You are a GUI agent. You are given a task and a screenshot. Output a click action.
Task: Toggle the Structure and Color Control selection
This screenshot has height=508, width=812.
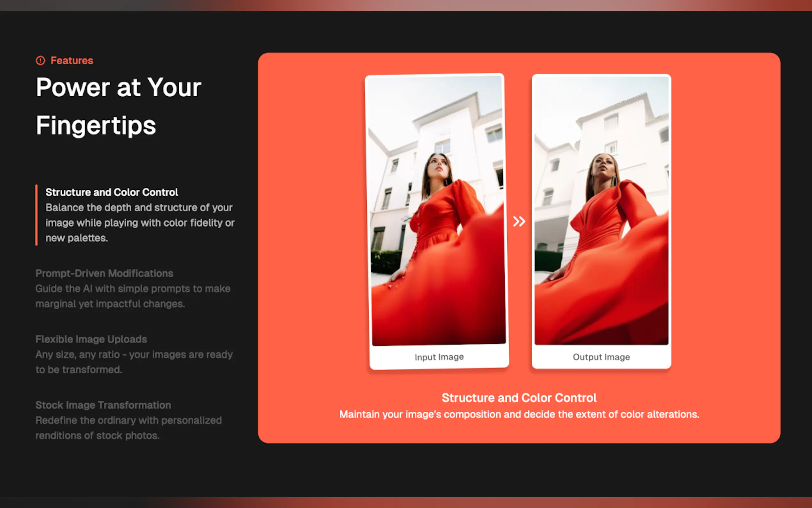click(112, 192)
